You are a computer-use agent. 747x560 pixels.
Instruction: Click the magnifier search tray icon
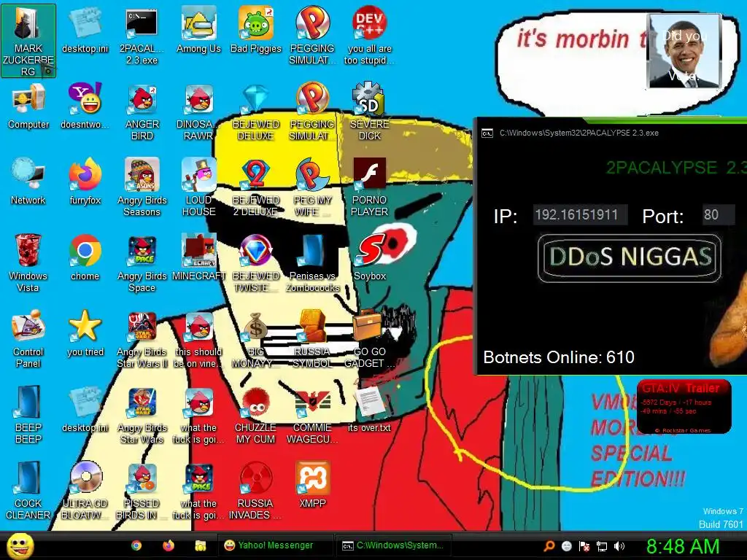[x=549, y=546]
